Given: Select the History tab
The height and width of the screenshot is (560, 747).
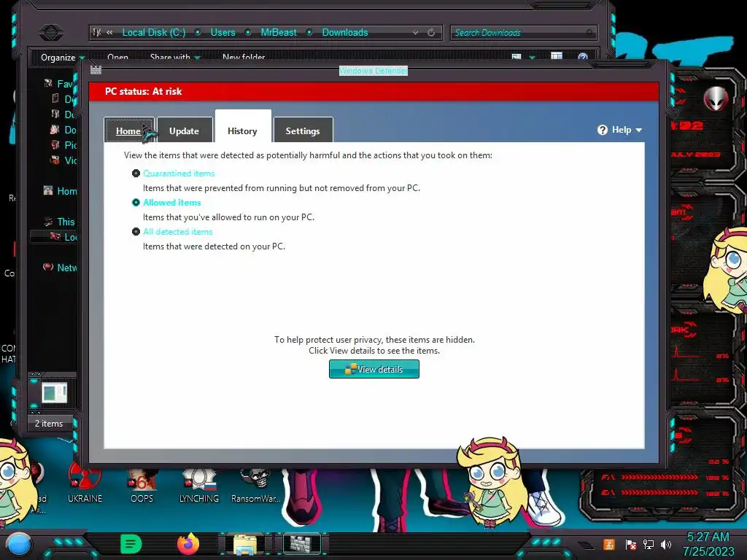Looking at the screenshot, I should click(x=243, y=127).
